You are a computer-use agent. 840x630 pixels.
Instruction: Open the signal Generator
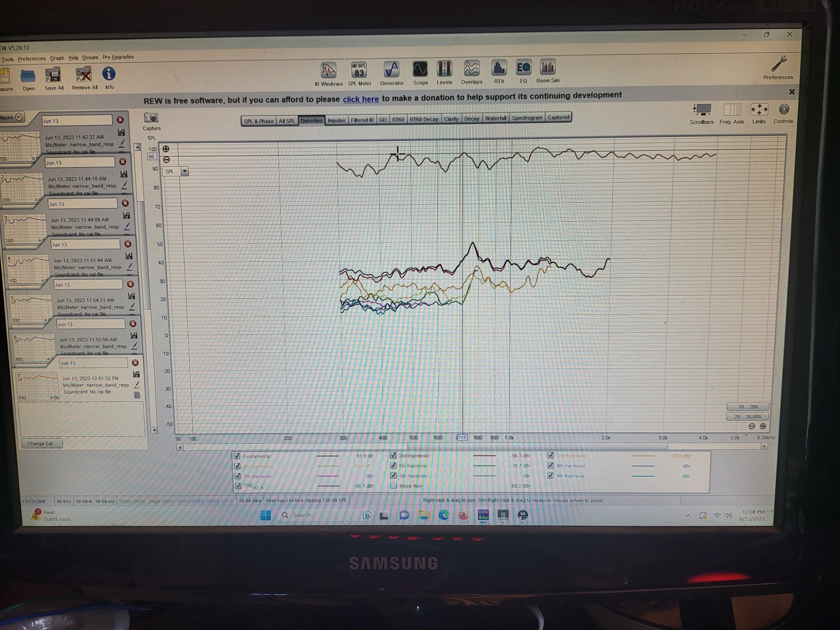click(391, 70)
